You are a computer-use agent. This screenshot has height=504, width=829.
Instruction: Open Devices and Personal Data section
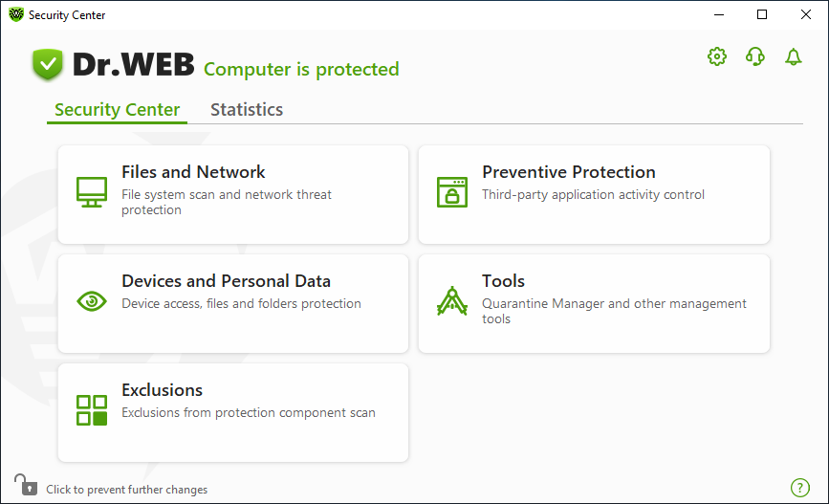coord(233,303)
